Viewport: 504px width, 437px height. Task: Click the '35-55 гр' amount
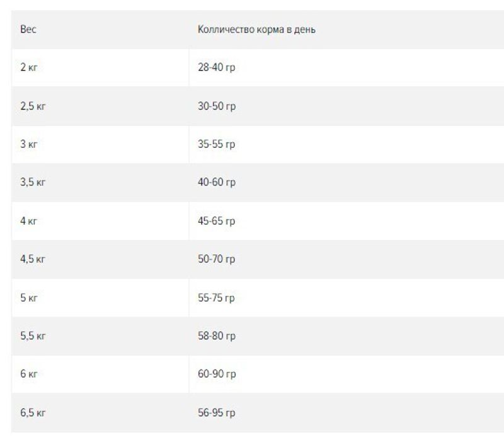click(x=216, y=144)
